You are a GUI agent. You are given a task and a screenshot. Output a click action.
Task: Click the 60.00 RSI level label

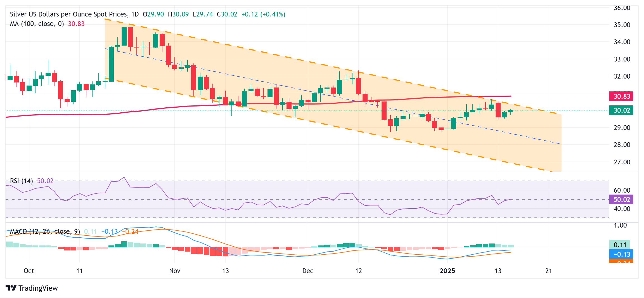point(622,190)
